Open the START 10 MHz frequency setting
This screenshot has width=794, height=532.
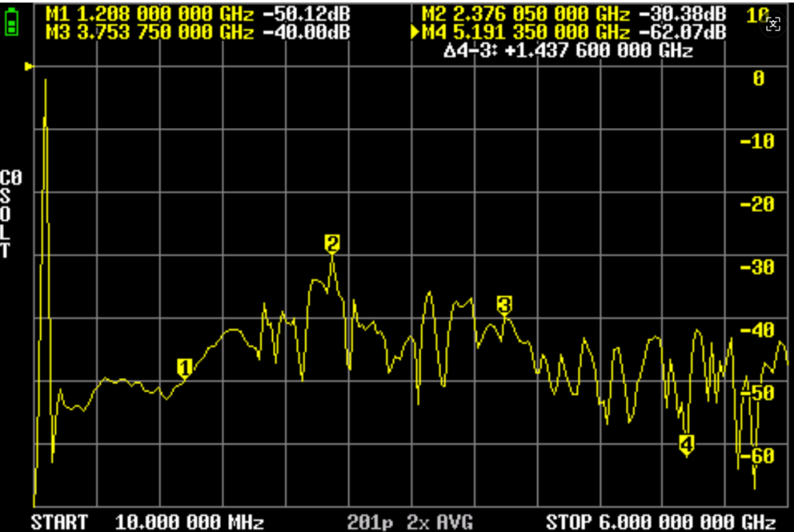click(x=147, y=521)
